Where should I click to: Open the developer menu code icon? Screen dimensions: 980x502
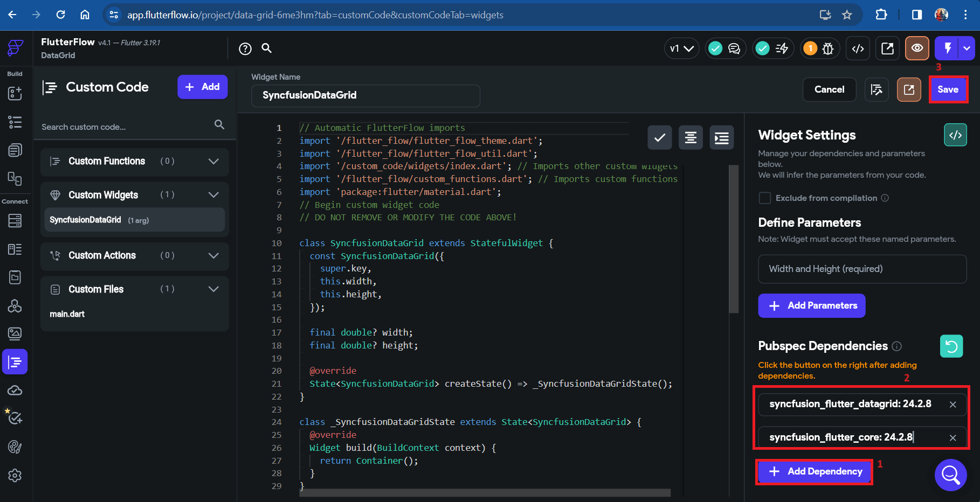(858, 48)
